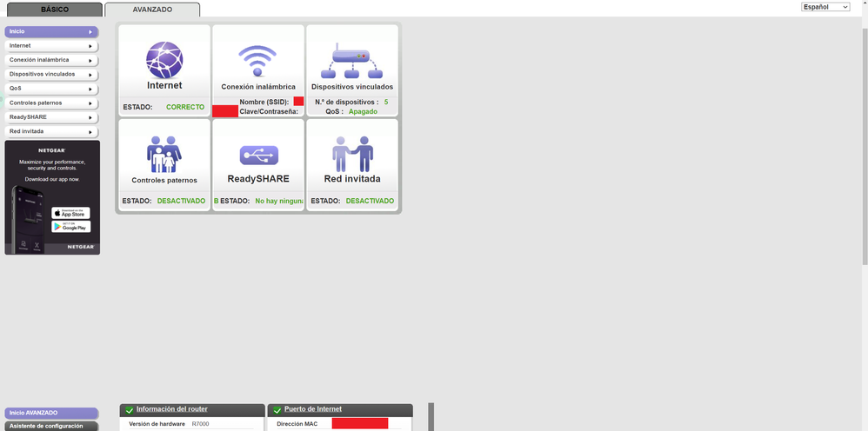Open the Puerto de Internet link
The image size is (868, 431).
313,409
